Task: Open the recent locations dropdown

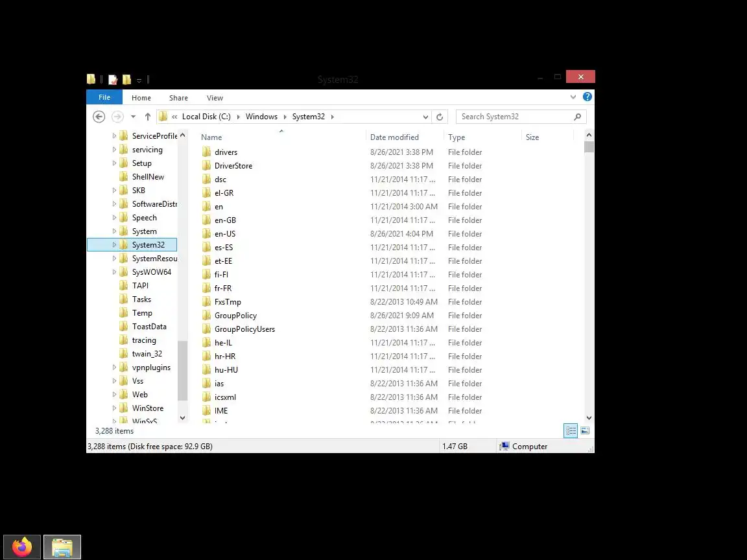Action: click(x=134, y=117)
